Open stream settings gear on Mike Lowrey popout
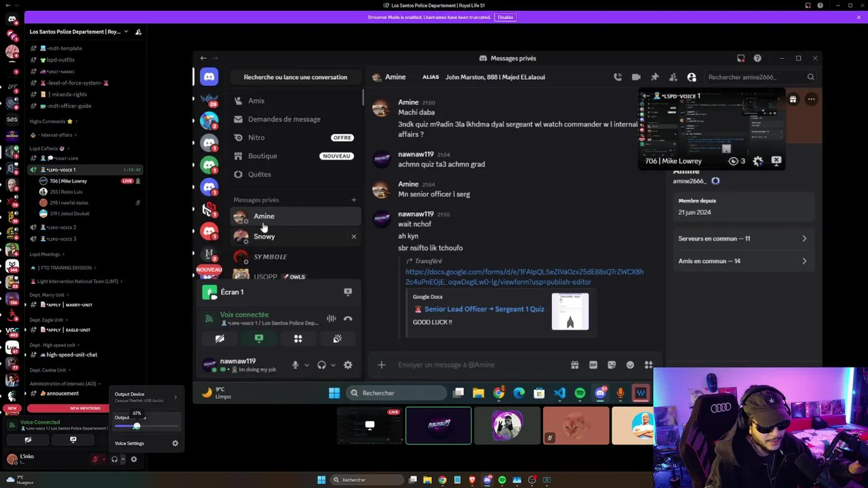This screenshot has width=868, height=488. pyautogui.click(x=758, y=161)
